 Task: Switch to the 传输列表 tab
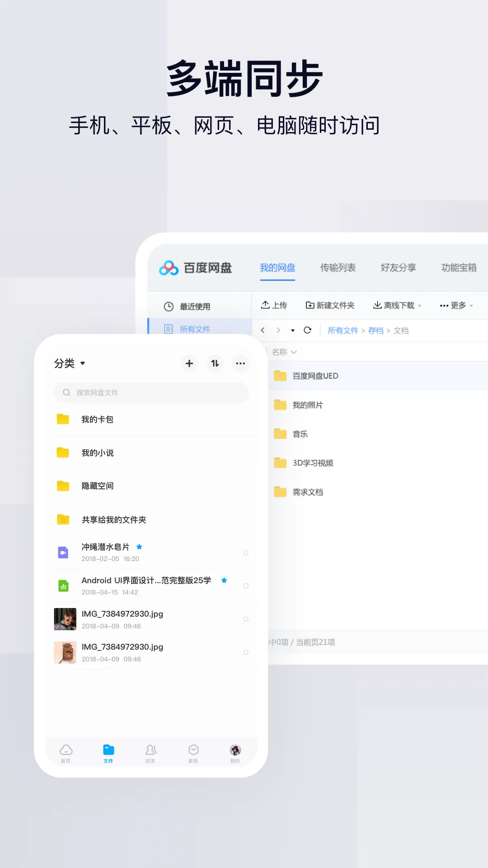tap(338, 268)
